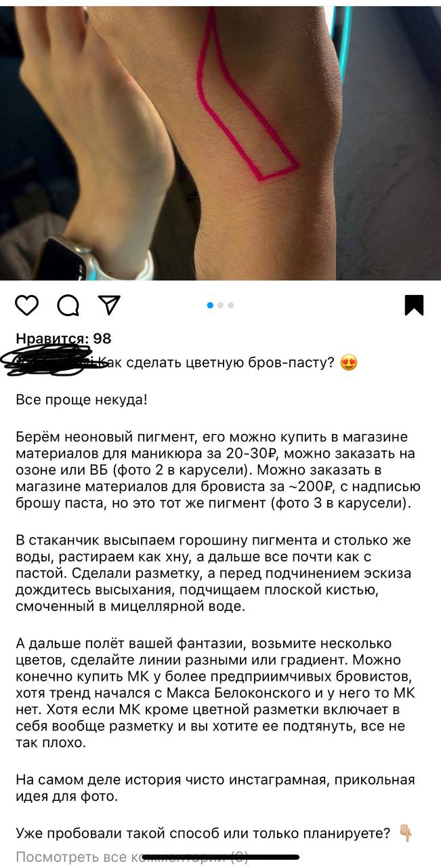The width and height of the screenshot is (441, 868).
Task: Open the scribbled-out author username
Action: [56, 361]
